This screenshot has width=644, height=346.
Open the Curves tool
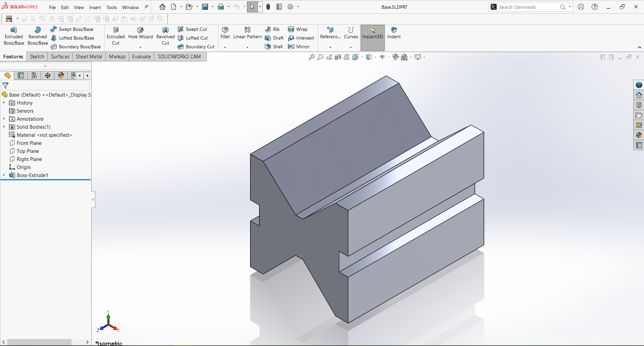(x=351, y=33)
